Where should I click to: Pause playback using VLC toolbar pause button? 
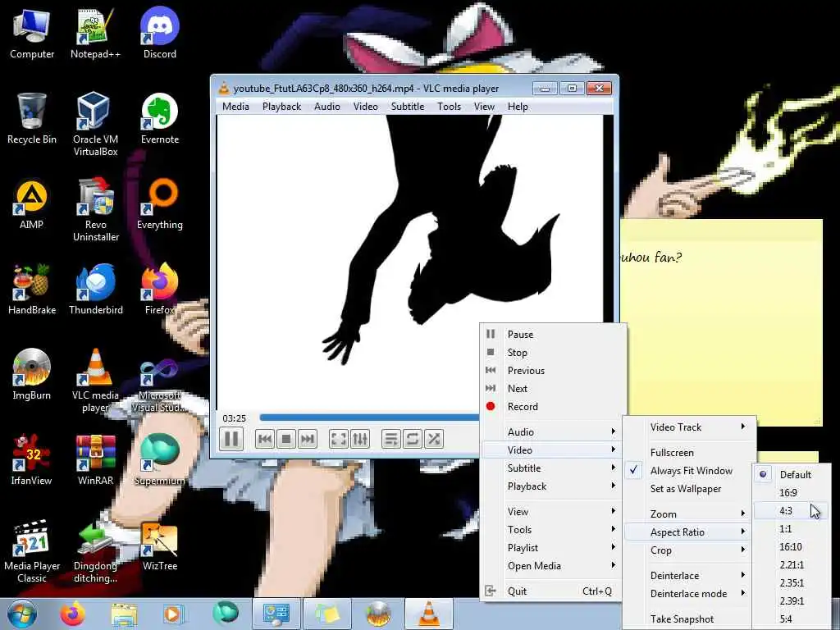[x=231, y=439]
